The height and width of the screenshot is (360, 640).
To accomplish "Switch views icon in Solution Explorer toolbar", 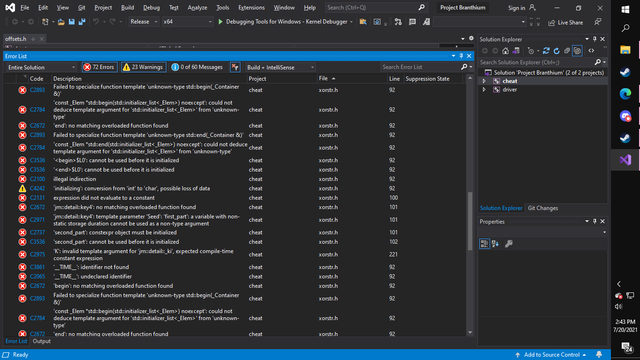I will [516, 51].
